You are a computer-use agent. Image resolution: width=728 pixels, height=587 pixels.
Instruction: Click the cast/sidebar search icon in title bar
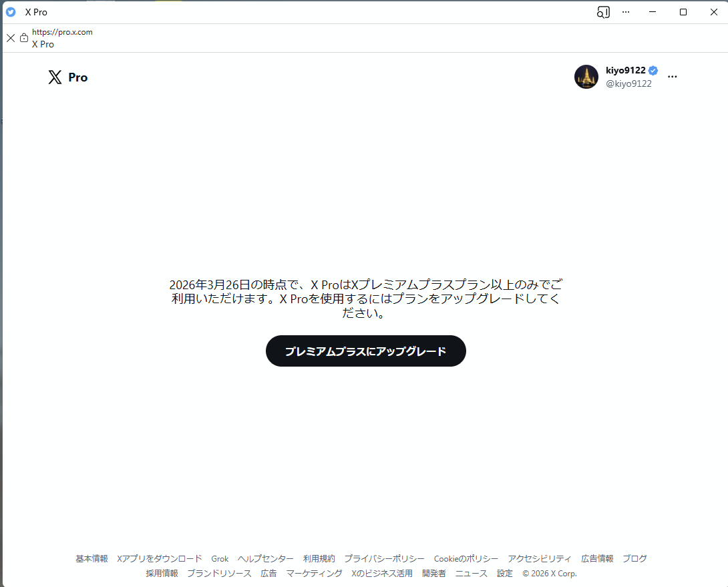[x=603, y=12]
